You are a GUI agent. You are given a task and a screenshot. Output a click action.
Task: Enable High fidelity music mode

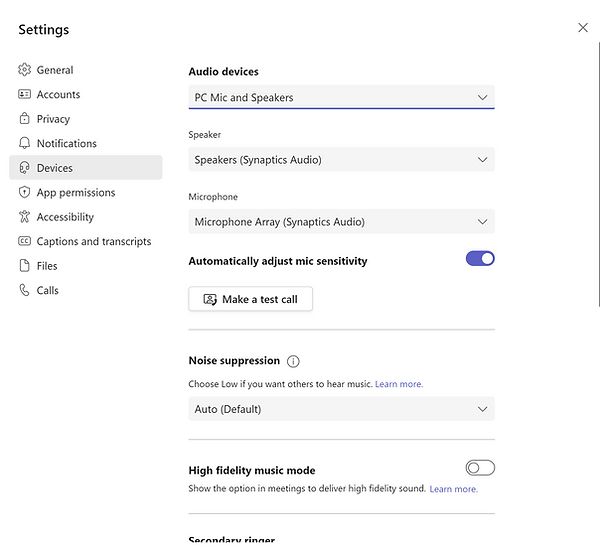480,468
